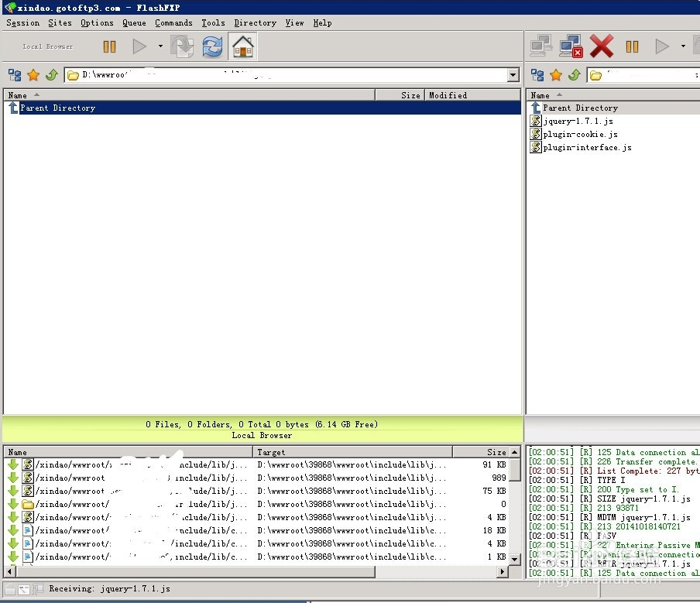The height and width of the screenshot is (603, 700).
Task: Click the right pane connect computers icon
Action: pyautogui.click(x=540, y=46)
